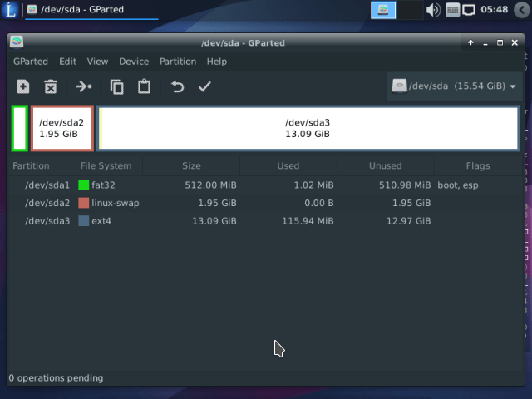The image size is (532, 399).
Task: Open the Edit menu
Action: tap(67, 62)
